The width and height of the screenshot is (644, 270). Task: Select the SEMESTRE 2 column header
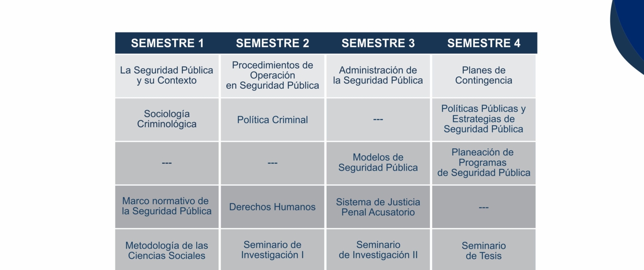click(273, 43)
